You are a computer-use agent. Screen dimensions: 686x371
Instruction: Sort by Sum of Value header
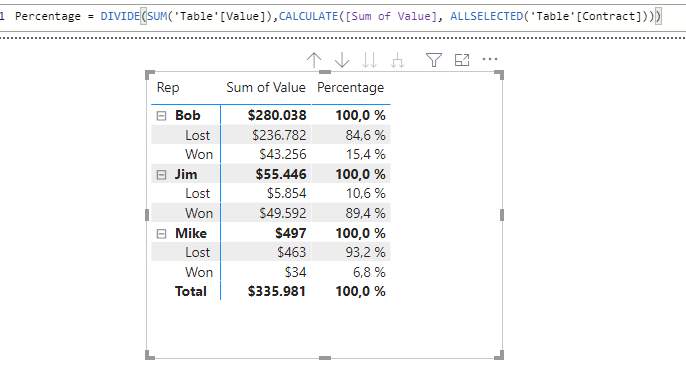pos(266,88)
